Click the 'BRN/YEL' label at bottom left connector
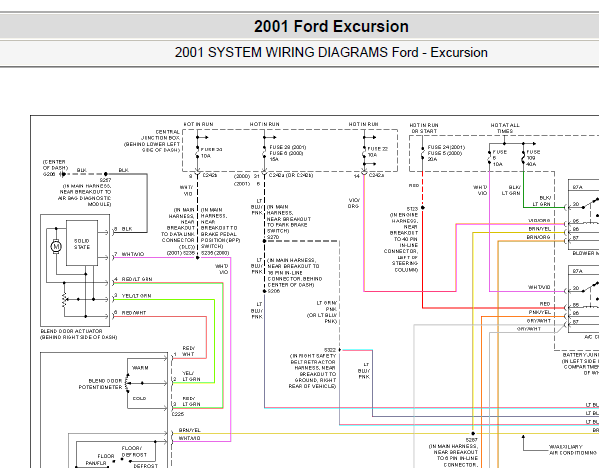The height and width of the screenshot is (468, 599). click(x=189, y=430)
